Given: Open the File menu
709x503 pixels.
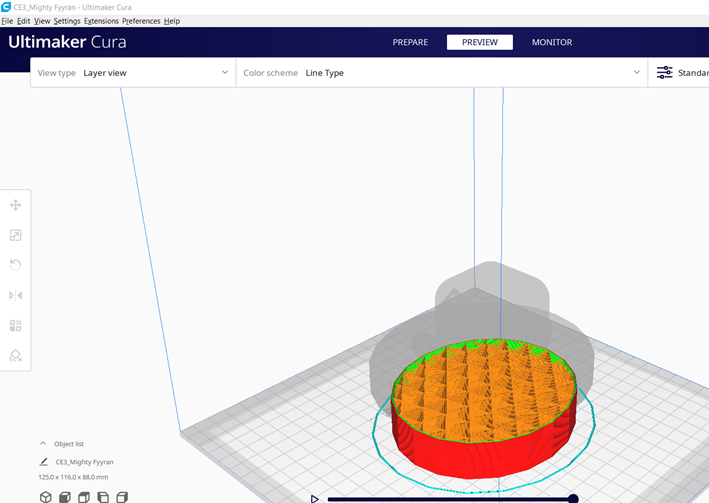Looking at the screenshot, I should [x=7, y=21].
